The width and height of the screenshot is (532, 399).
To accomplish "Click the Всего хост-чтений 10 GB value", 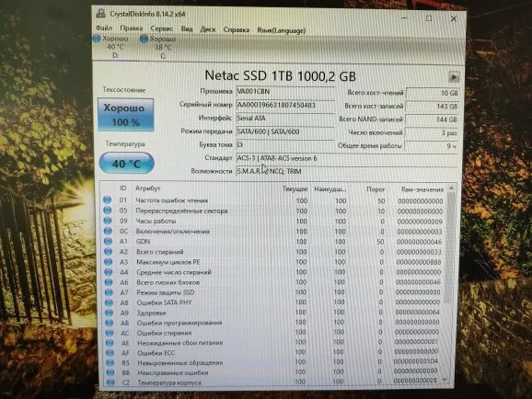I will [x=433, y=93].
